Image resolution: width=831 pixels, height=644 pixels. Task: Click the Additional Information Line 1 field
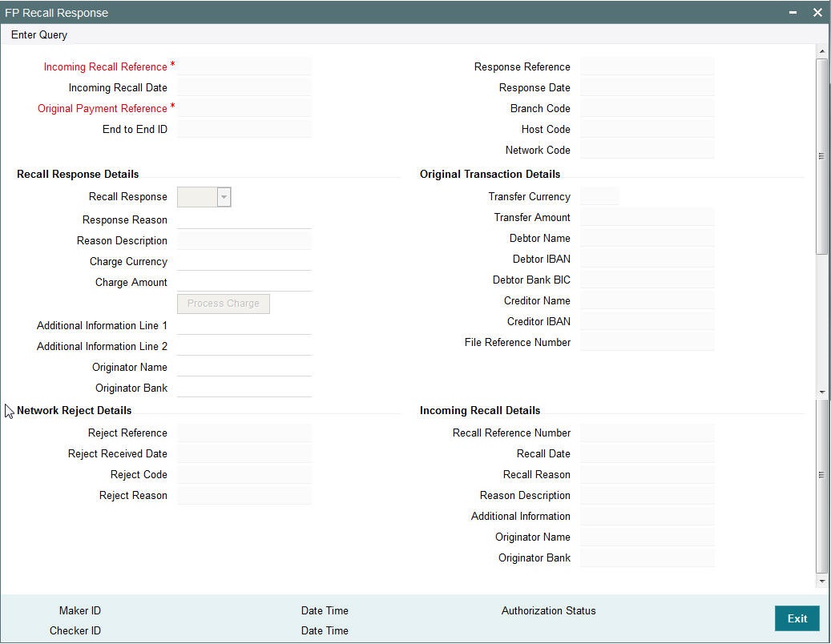point(244,325)
